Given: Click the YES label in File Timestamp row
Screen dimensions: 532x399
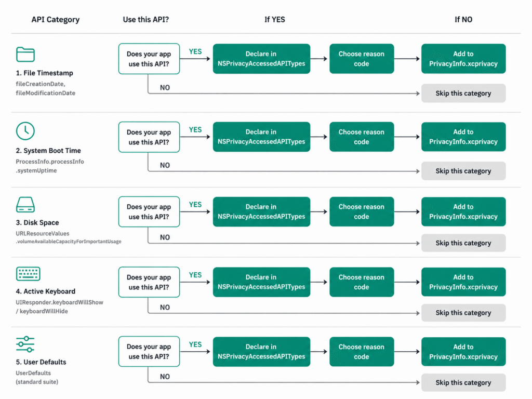Looking at the screenshot, I should pyautogui.click(x=195, y=51).
